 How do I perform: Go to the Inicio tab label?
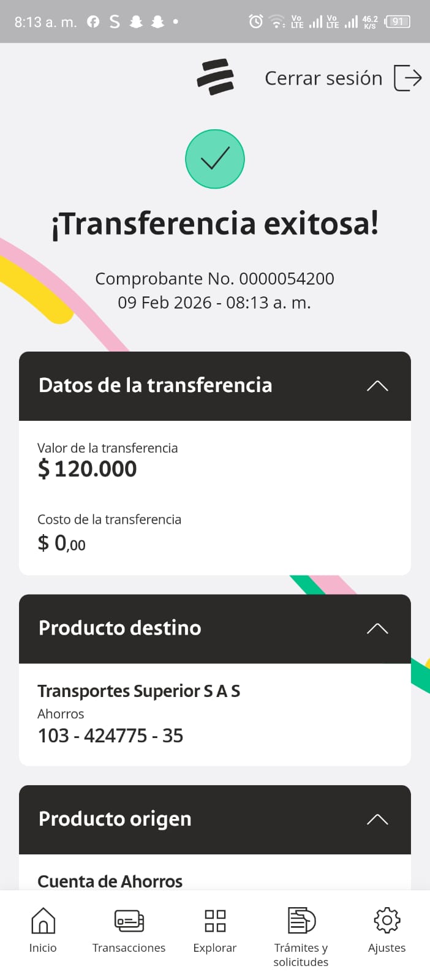[43, 948]
